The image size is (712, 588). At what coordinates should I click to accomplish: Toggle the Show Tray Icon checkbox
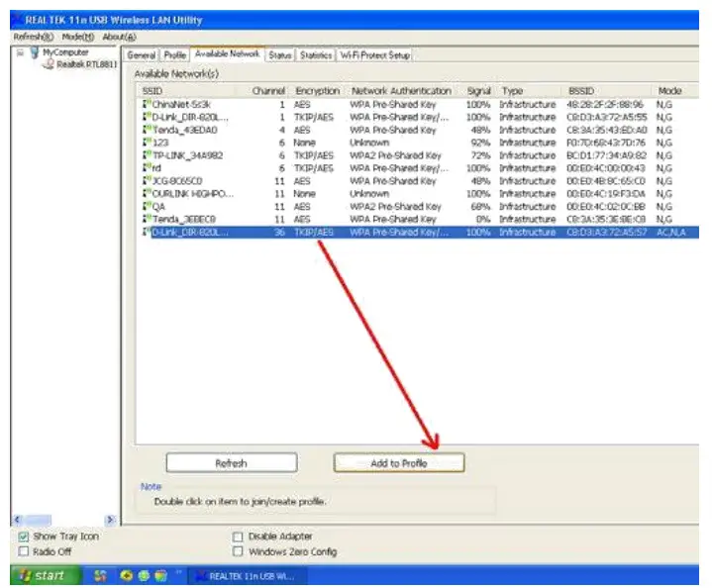click(x=24, y=537)
